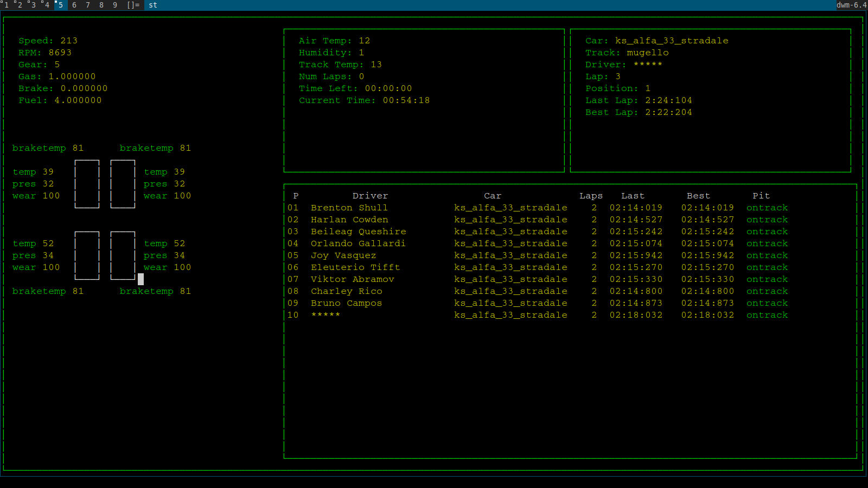Click the front-left tyre box
868x488 pixels.
click(x=87, y=184)
